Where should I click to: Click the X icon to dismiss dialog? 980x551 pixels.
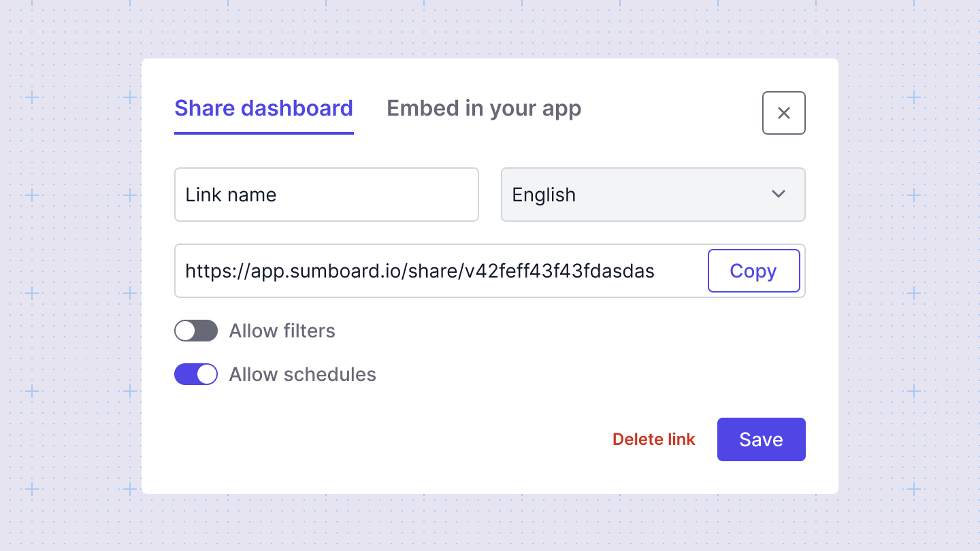tap(783, 113)
